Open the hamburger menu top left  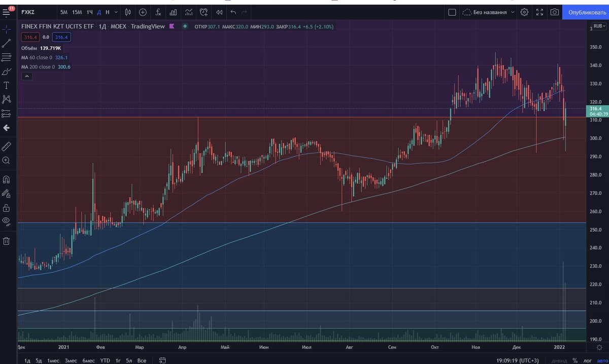[7, 12]
